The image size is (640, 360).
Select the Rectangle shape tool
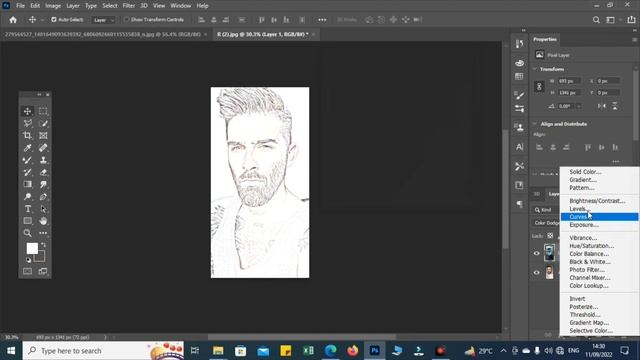coord(27,221)
